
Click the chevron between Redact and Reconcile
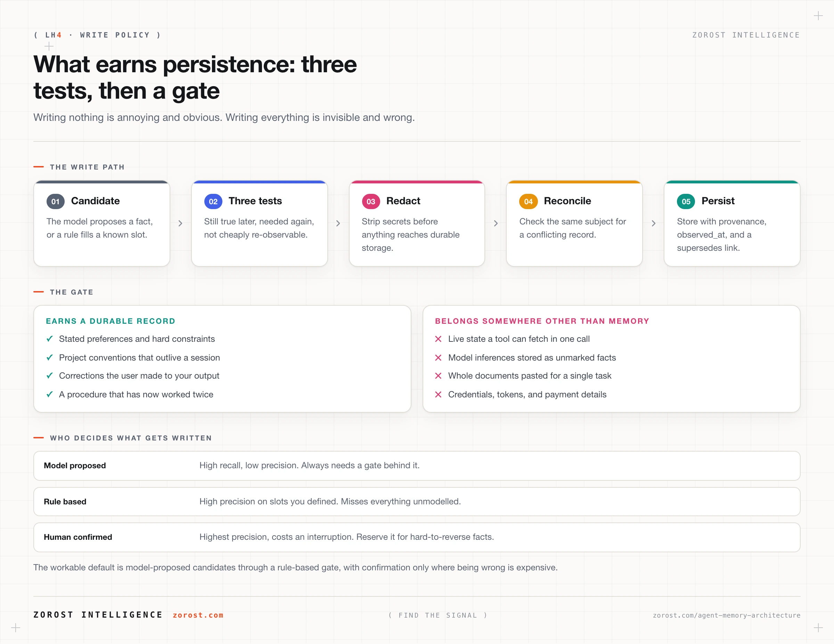pyautogui.click(x=496, y=223)
